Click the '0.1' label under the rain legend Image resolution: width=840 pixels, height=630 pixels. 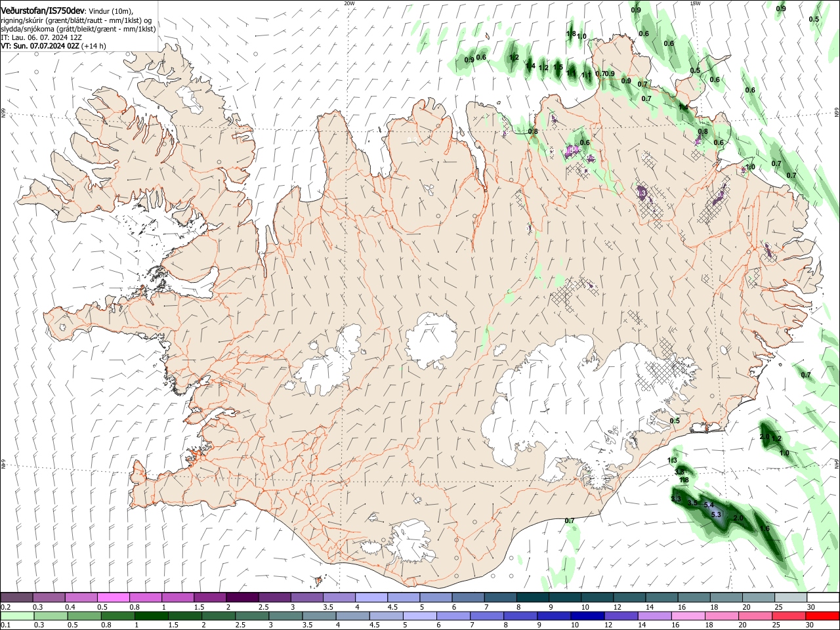tap(5, 625)
